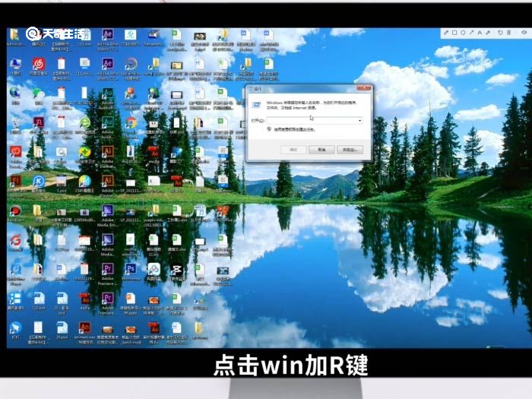The width and height of the screenshot is (532, 399).
Task: Select the ellipse shape annotation tool
Action: 463,33
